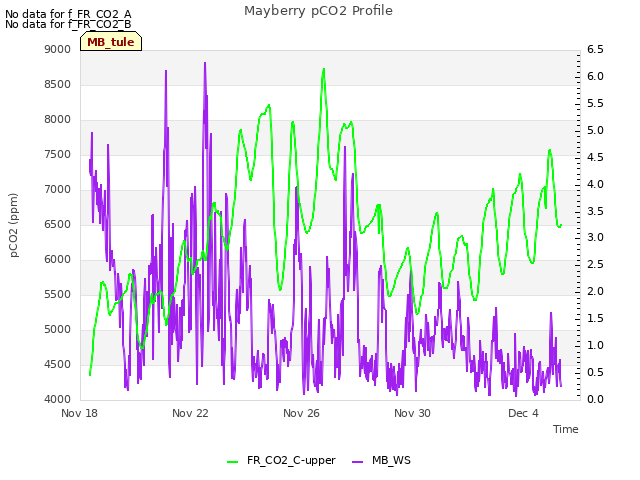Click the 5.5 right-axis tick label
The image size is (640, 480).
(595, 103)
